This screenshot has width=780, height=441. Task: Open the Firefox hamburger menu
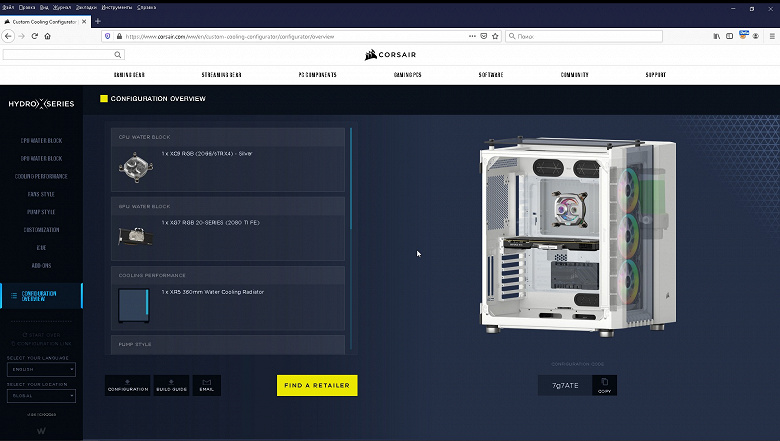pyautogui.click(x=772, y=36)
